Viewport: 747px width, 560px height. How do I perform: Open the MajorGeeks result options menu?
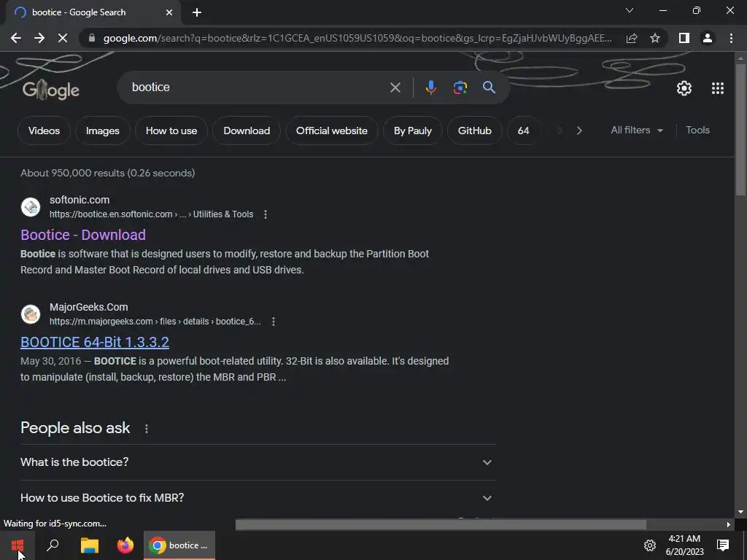point(274,322)
